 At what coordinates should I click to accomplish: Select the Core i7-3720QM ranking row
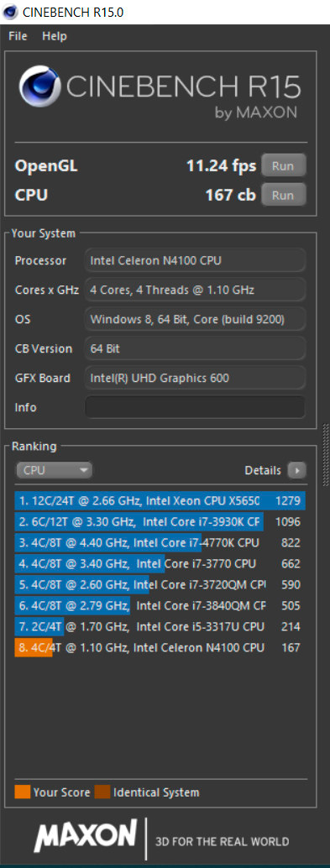[x=160, y=584]
